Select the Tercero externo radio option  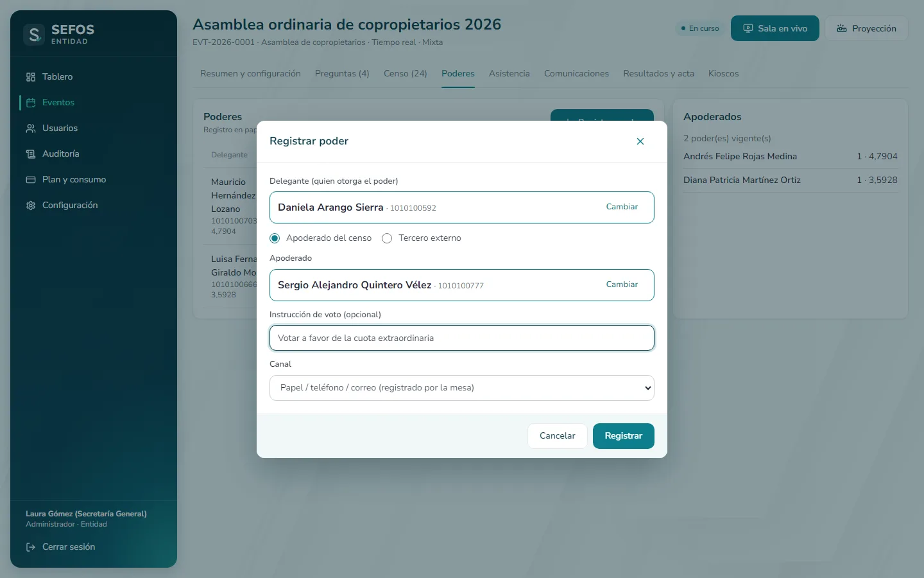pyautogui.click(x=387, y=238)
